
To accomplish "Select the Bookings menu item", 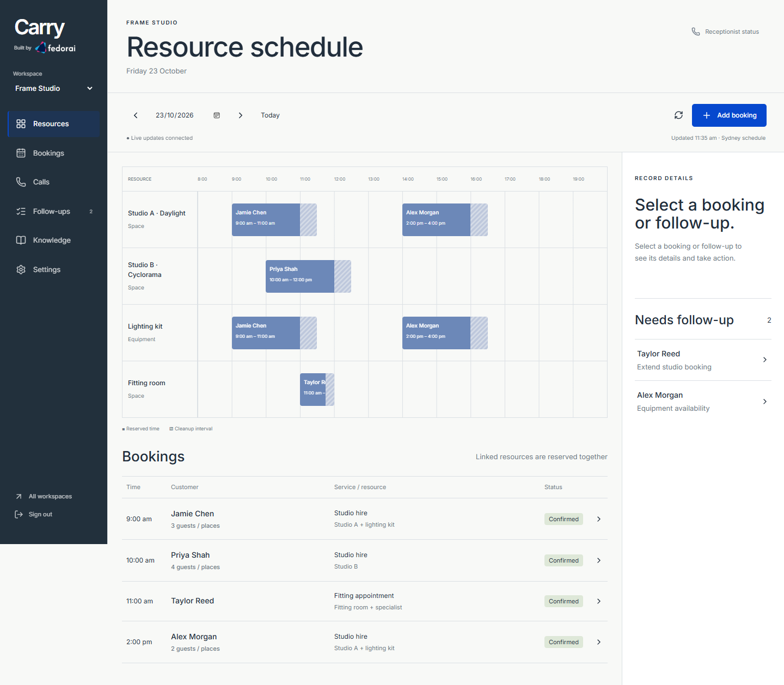I will click(x=53, y=153).
